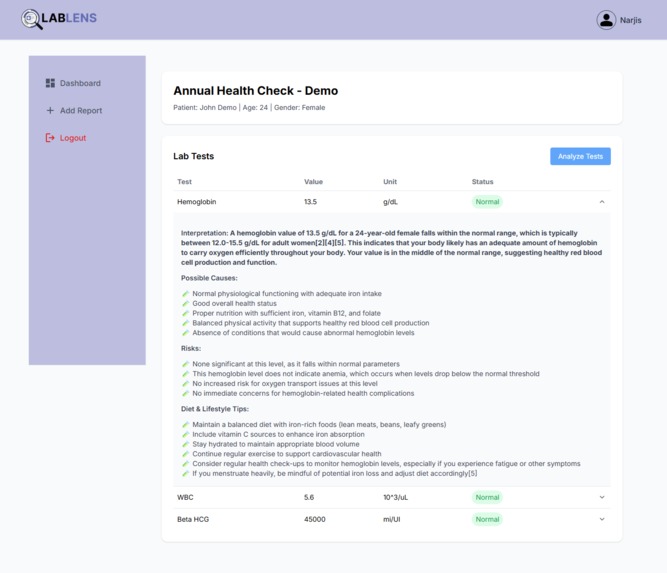The image size is (667, 573).
Task: Click the 5.6 WBC value
Action: [309, 497]
